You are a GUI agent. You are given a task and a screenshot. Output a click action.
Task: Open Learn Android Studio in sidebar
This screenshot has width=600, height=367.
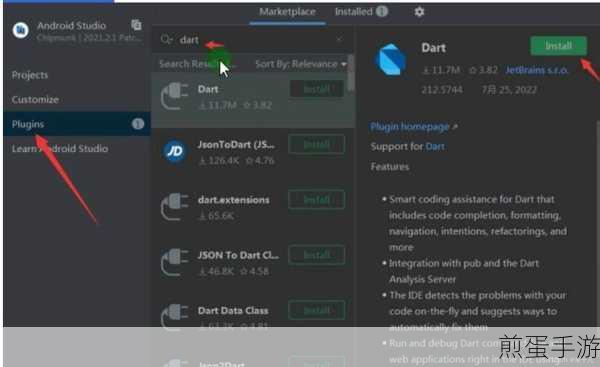click(x=60, y=148)
